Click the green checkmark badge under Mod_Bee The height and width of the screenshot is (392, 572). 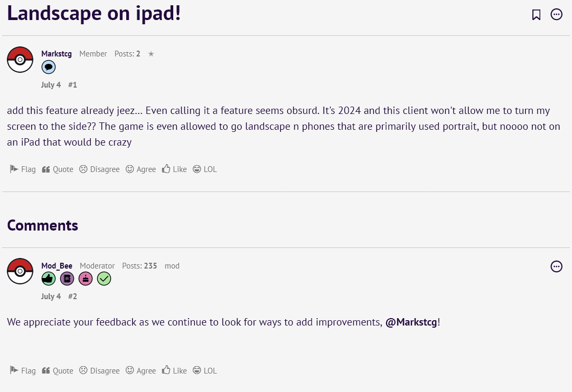coord(104,279)
